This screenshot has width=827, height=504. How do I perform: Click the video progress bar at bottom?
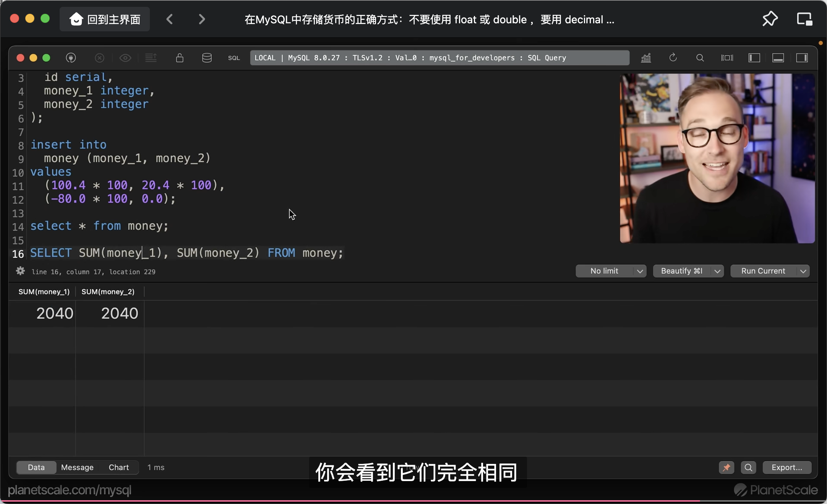pyautogui.click(x=413, y=501)
